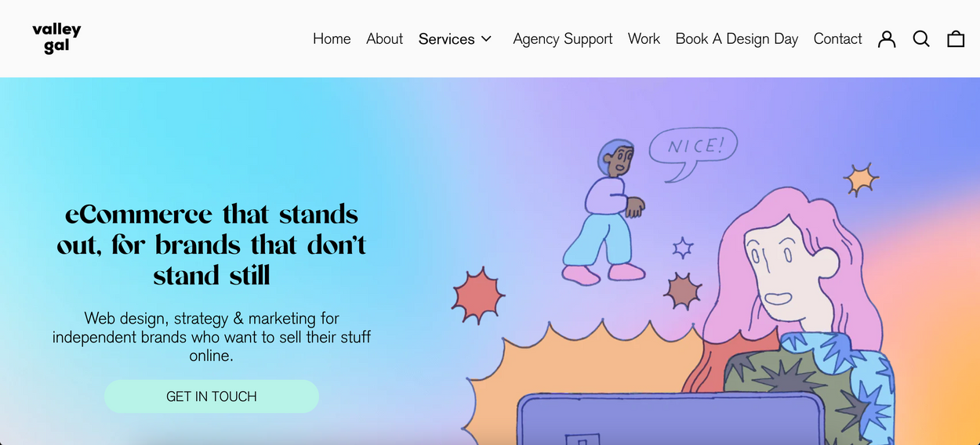
Task: Select Book A Design Day
Action: [x=737, y=38]
